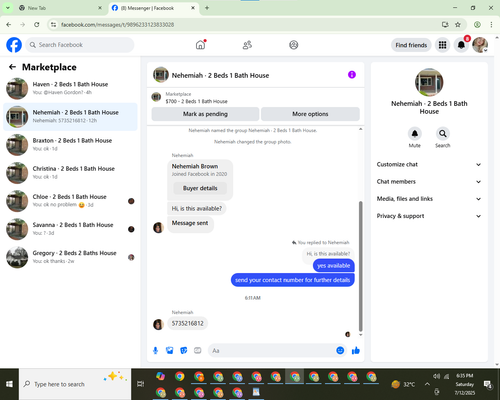Open the Copilot icon on the taskbar
500x400 pixels.
click(x=160, y=376)
